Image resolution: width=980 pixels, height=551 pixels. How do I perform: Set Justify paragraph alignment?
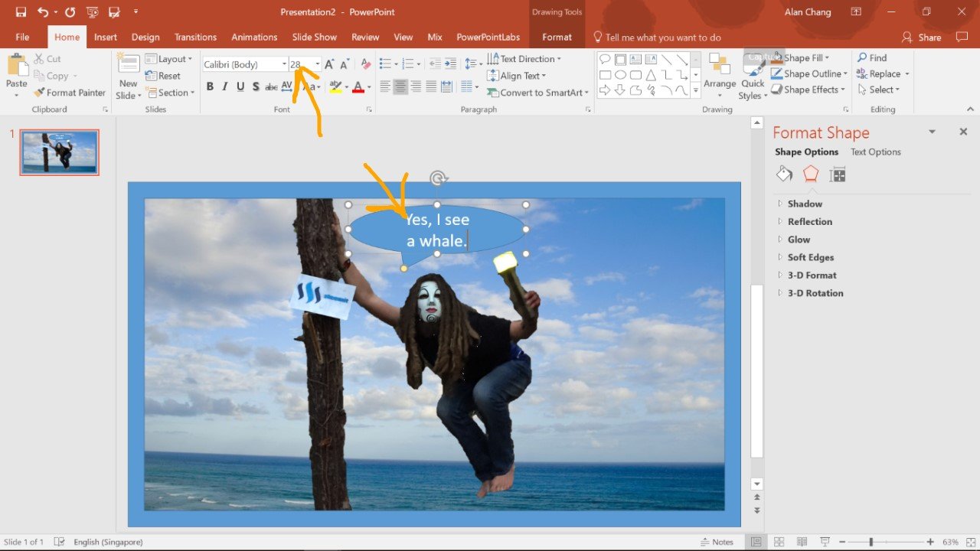[431, 86]
